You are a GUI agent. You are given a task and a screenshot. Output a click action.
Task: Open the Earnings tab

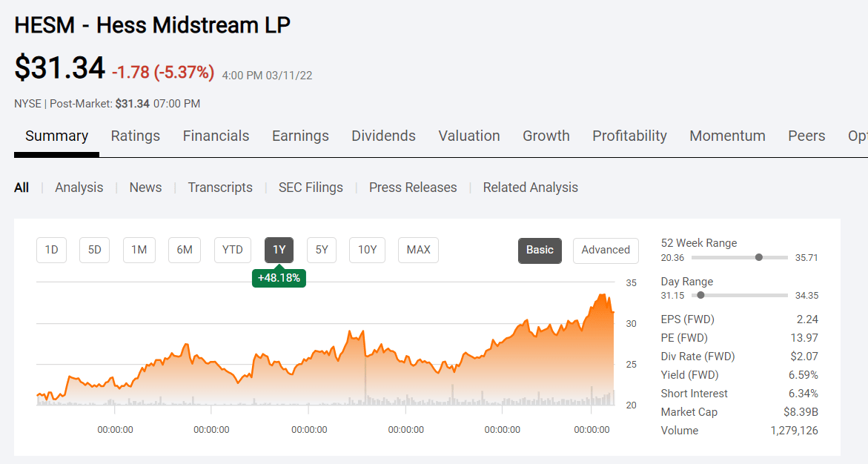point(300,136)
